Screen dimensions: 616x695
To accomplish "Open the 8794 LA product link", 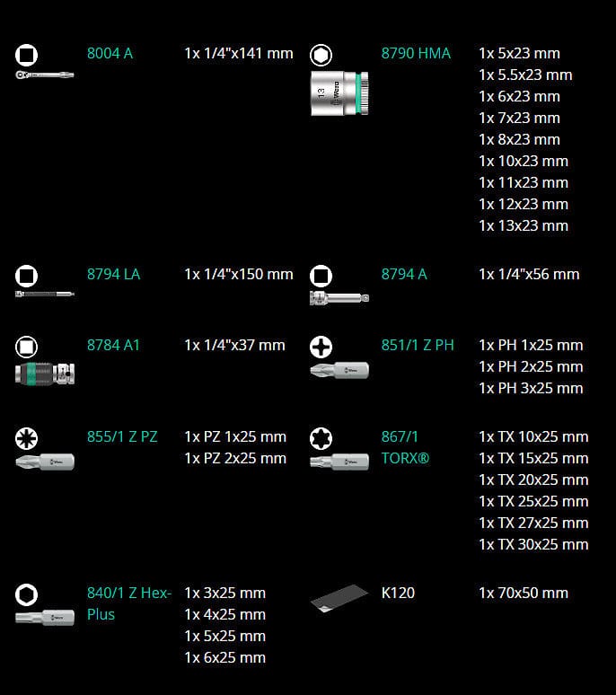I will pyautogui.click(x=113, y=274).
